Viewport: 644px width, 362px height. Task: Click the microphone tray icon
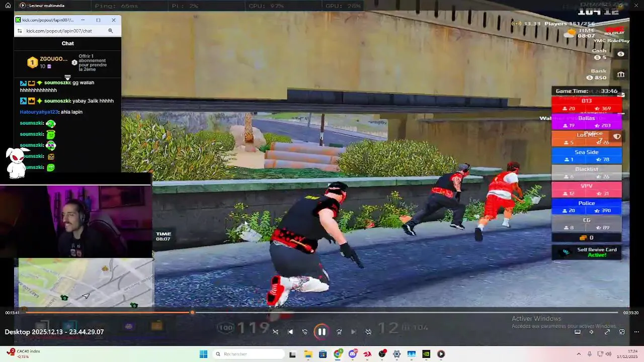coord(590,354)
